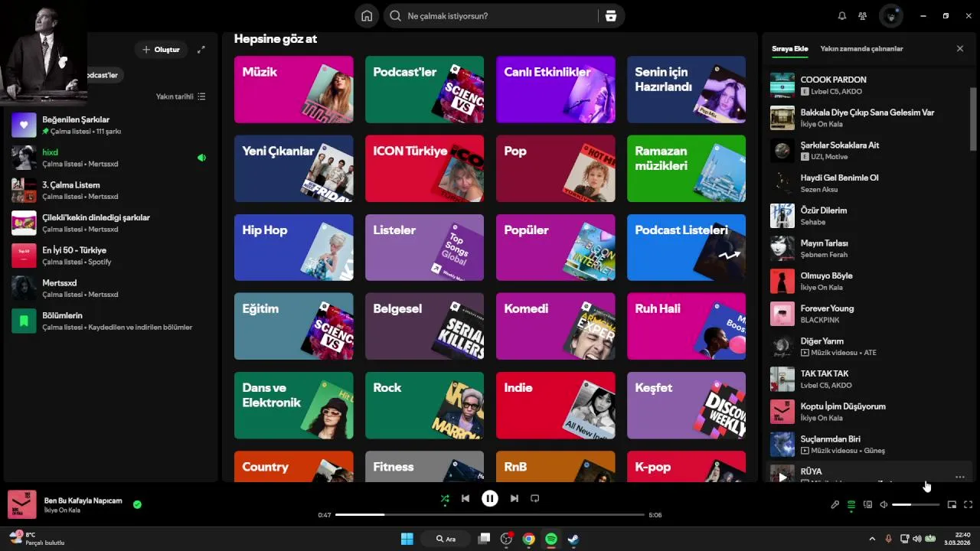980x551 pixels.
Task: Open more options for RÜYA track
Action: click(960, 477)
